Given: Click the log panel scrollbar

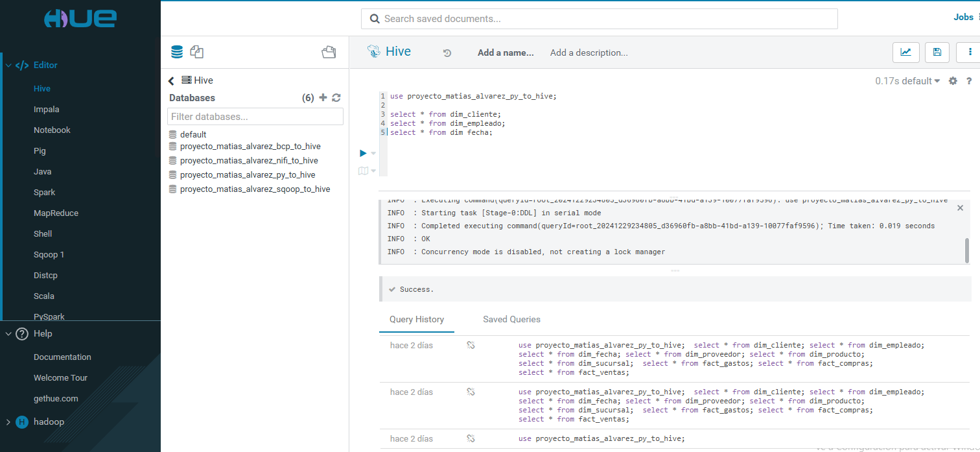Looking at the screenshot, I should coord(967,250).
